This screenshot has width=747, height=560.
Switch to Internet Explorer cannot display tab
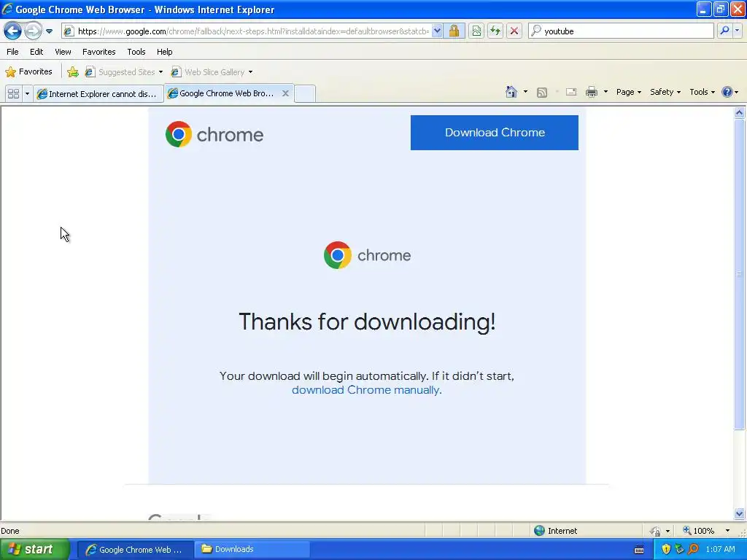tap(98, 94)
